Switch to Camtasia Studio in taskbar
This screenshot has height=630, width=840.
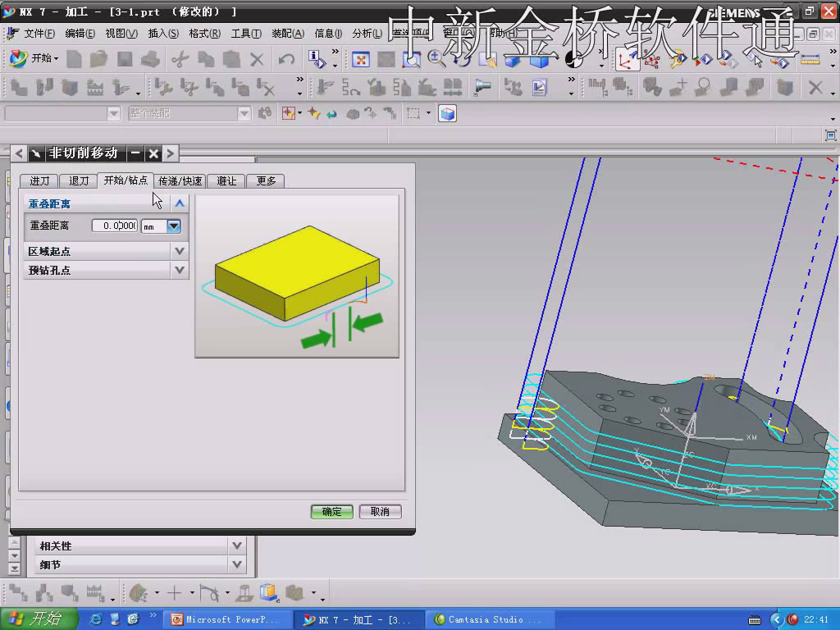[x=492, y=619]
